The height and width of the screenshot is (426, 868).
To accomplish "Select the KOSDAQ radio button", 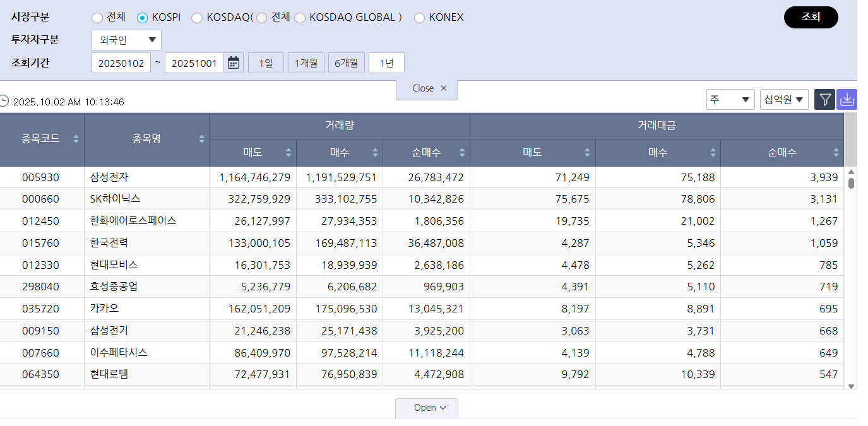I will pos(196,18).
